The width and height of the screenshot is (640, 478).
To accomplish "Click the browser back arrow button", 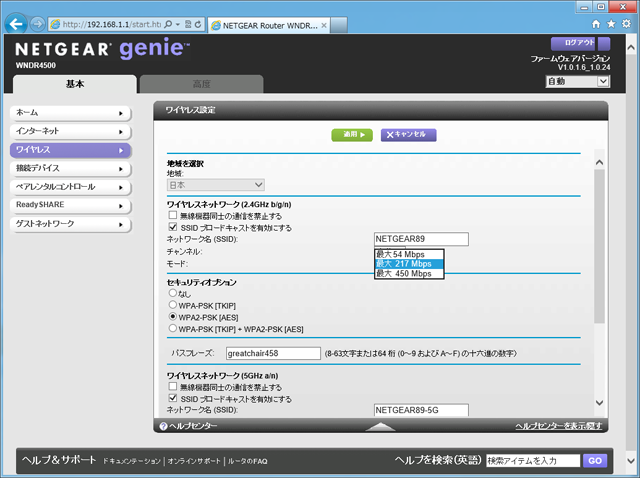I will click(14, 22).
